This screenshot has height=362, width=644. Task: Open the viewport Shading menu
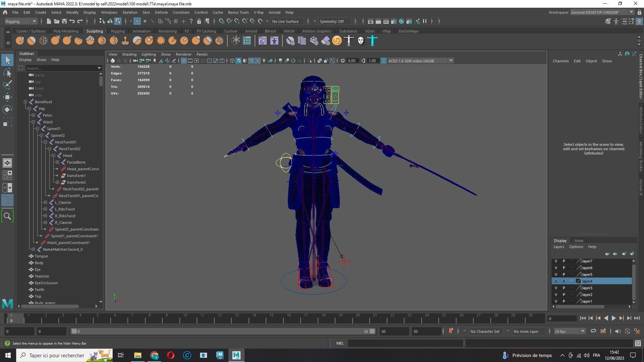pyautogui.click(x=129, y=54)
